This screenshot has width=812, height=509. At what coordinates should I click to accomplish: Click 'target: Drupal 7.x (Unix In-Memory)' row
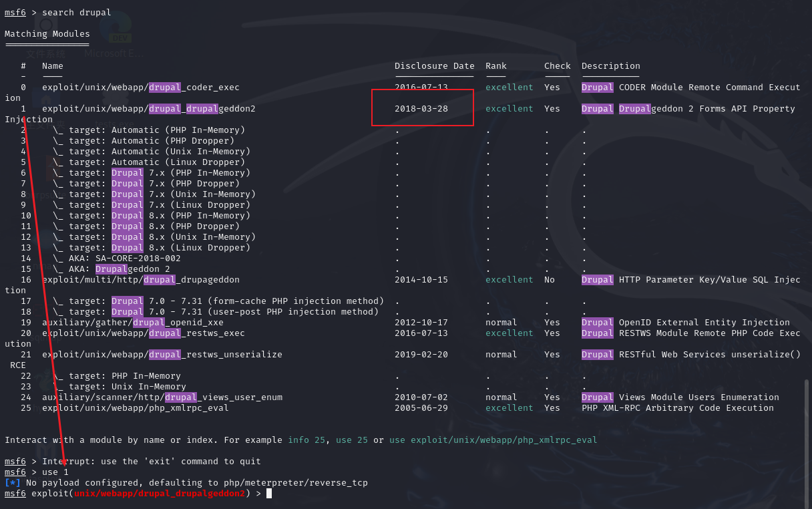pos(154,194)
